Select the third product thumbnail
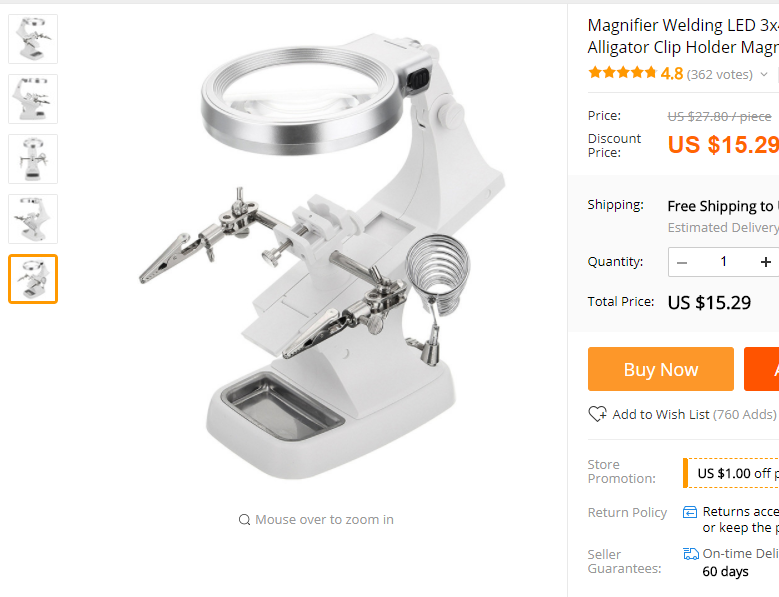779x597 pixels. (x=33, y=159)
